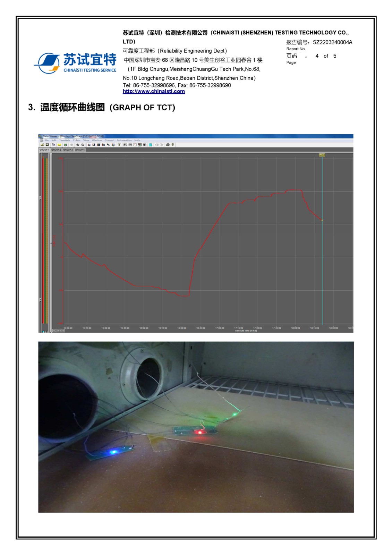Click the Open file toolbar icon
The height and width of the screenshot is (555, 392).
coord(42,145)
